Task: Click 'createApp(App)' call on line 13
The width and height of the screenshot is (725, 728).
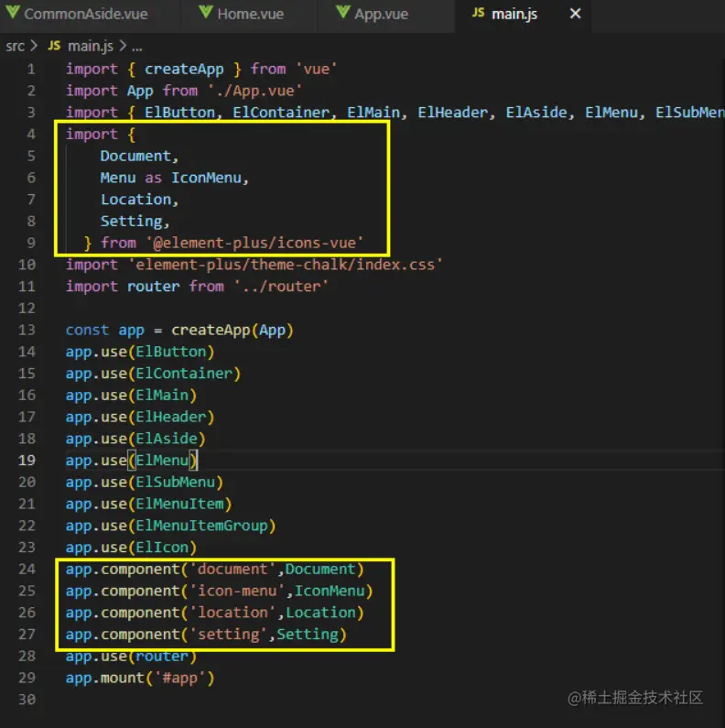Action: (x=233, y=330)
